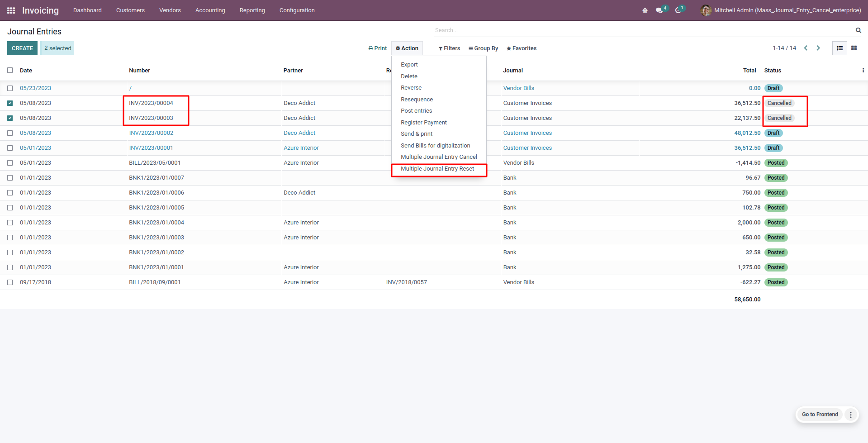Viewport: 868px width, 443px height.
Task: Open the Customers menu
Action: click(130, 10)
